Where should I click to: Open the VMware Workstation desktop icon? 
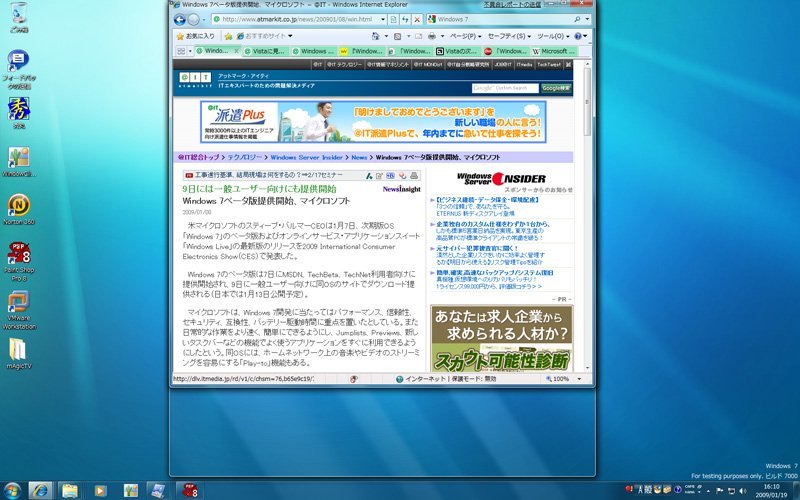(x=19, y=310)
